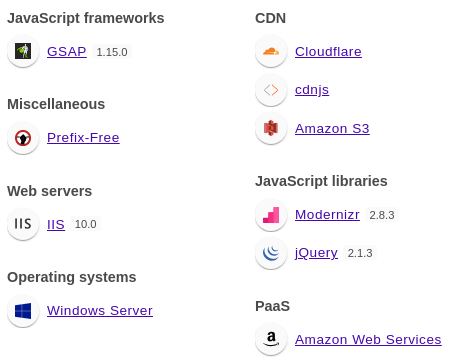Image resolution: width=455 pixels, height=363 pixels.
Task: Click the PaaS heading
Action: 272,306
